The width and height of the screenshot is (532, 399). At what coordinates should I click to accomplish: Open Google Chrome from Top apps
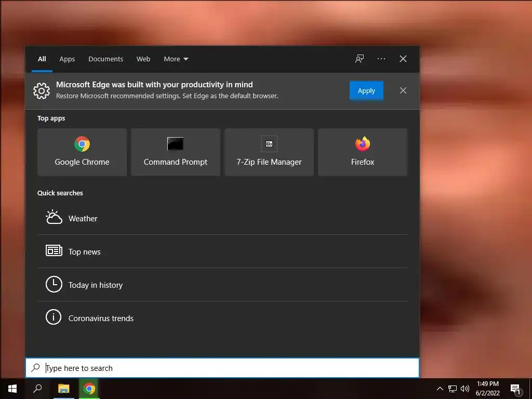[82, 152]
